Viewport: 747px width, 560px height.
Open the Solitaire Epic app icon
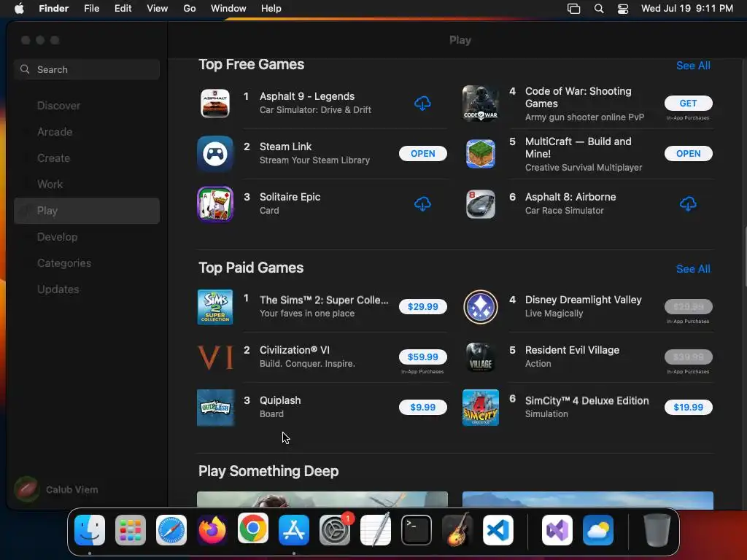tap(215, 204)
